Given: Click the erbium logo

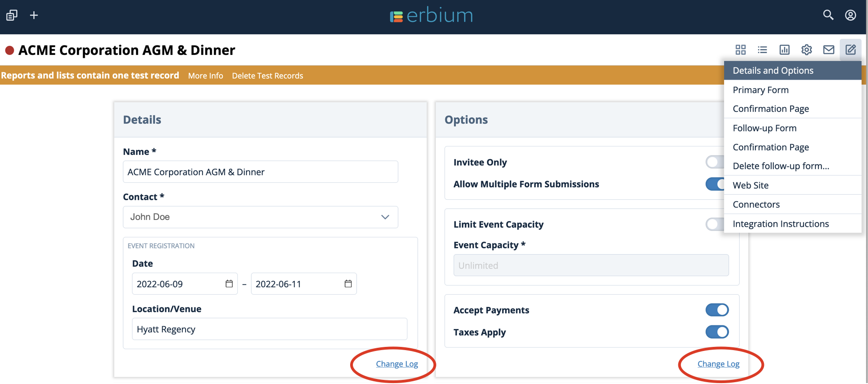Looking at the screenshot, I should pyautogui.click(x=431, y=16).
